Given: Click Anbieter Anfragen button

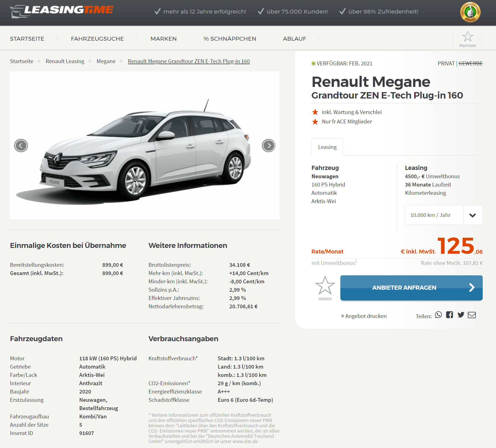Looking at the screenshot, I should click(411, 288).
